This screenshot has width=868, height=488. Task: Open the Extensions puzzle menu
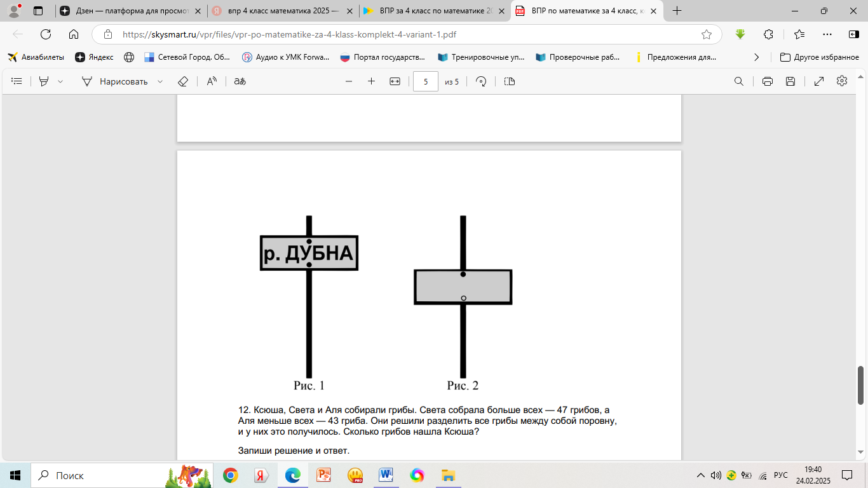(768, 34)
